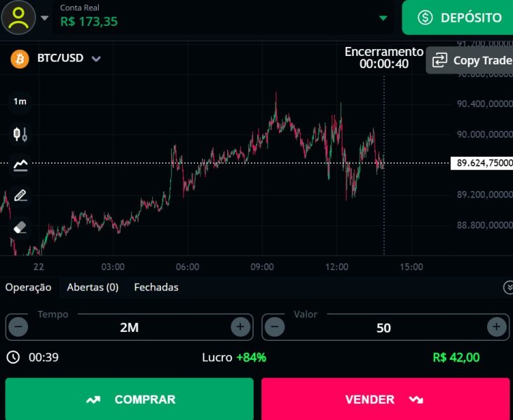This screenshot has height=420, width=513.
Task: Click the Encerramento 00:00:40 countdown
Action: click(x=384, y=58)
